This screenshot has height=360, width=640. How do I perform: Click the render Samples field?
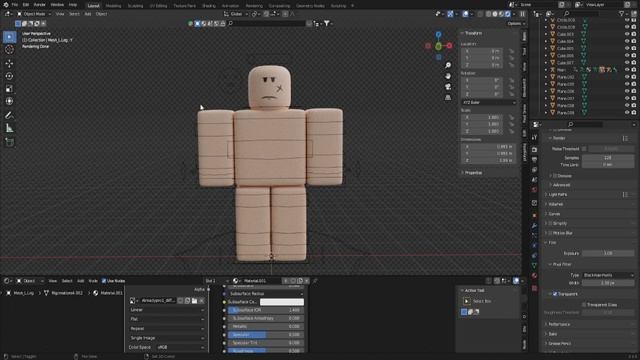608,158
